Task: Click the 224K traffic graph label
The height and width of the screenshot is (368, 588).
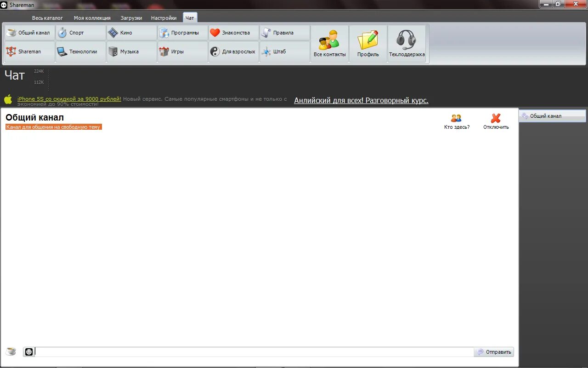Action: (39, 71)
